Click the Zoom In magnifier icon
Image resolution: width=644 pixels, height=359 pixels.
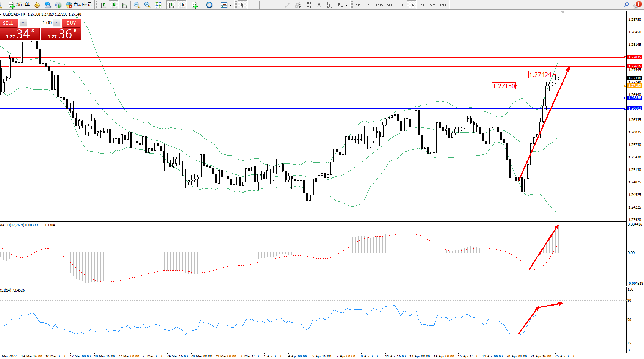click(137, 5)
